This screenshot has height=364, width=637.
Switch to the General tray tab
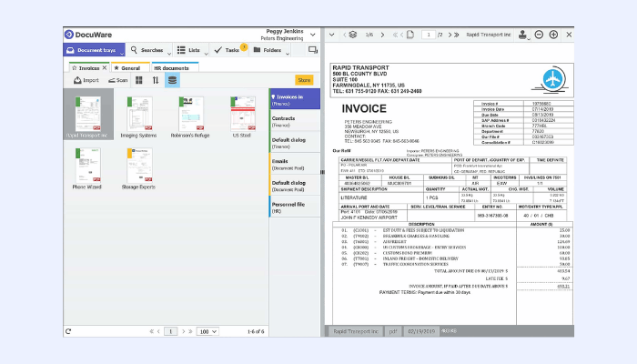click(x=130, y=68)
